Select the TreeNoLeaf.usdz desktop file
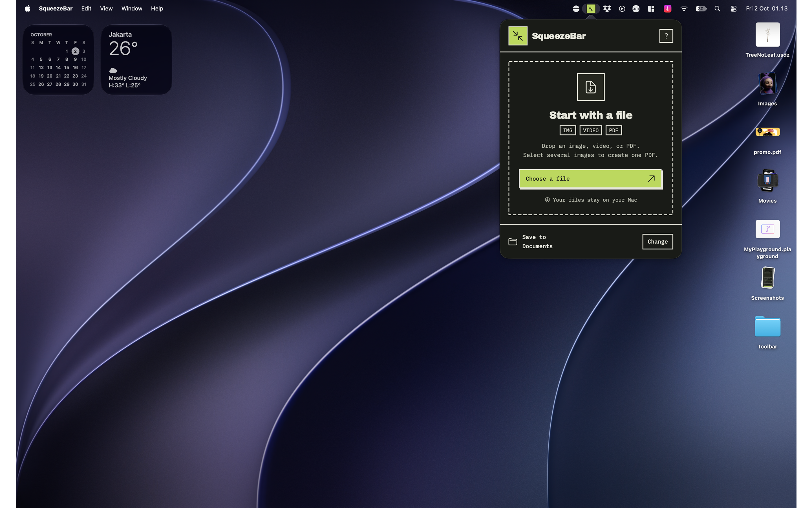 pyautogui.click(x=767, y=40)
